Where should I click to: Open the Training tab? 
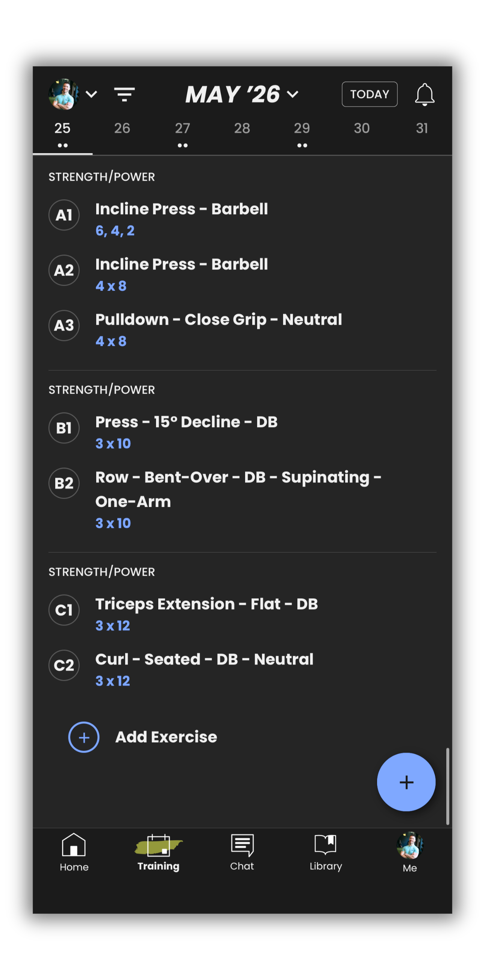click(158, 852)
